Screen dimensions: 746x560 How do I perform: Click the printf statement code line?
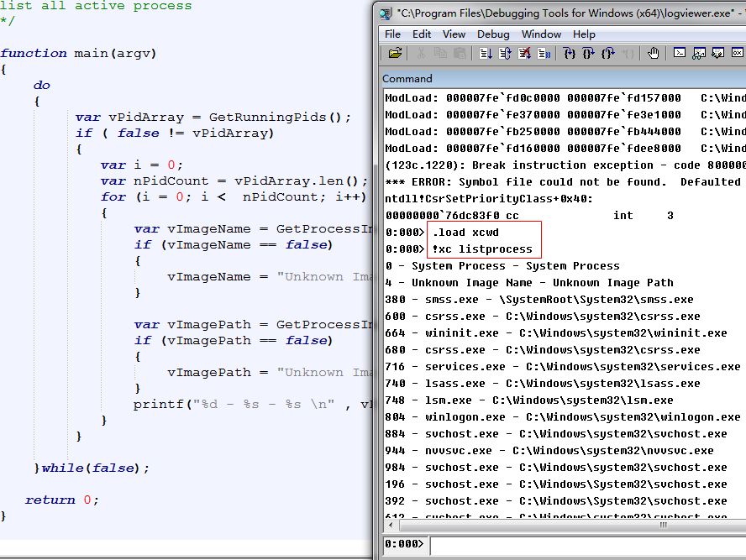pos(253,405)
